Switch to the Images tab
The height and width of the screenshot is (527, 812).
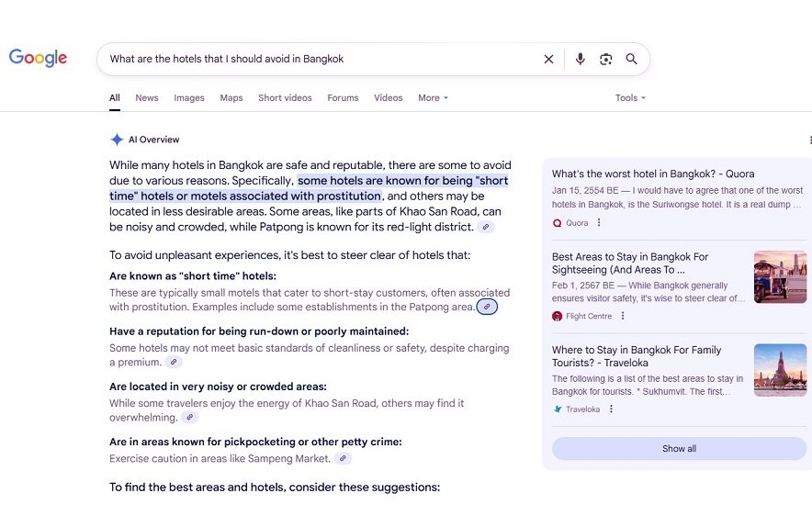[x=189, y=98]
